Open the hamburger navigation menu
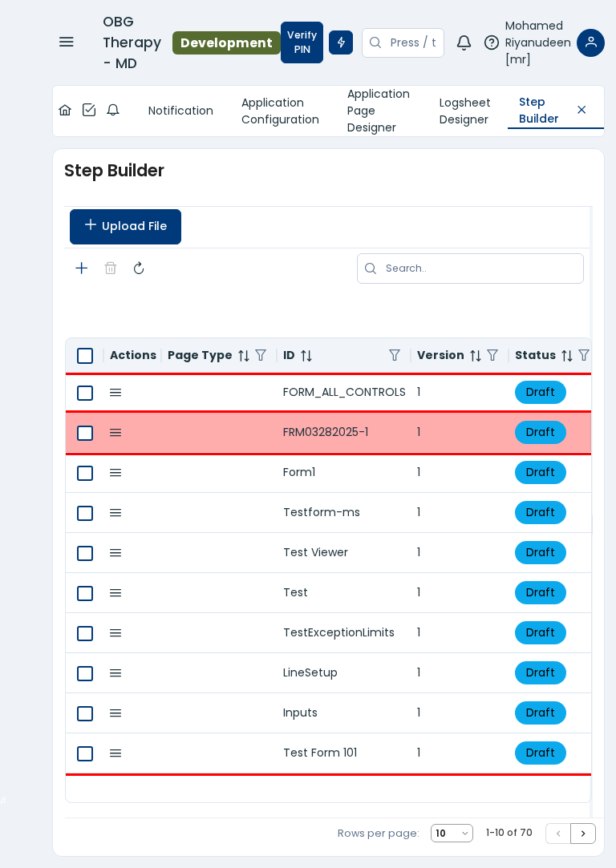The width and height of the screenshot is (616, 868). [x=67, y=42]
